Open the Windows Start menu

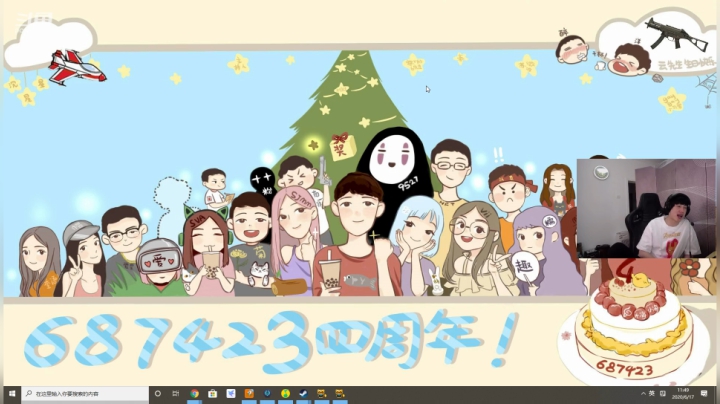click(11, 394)
